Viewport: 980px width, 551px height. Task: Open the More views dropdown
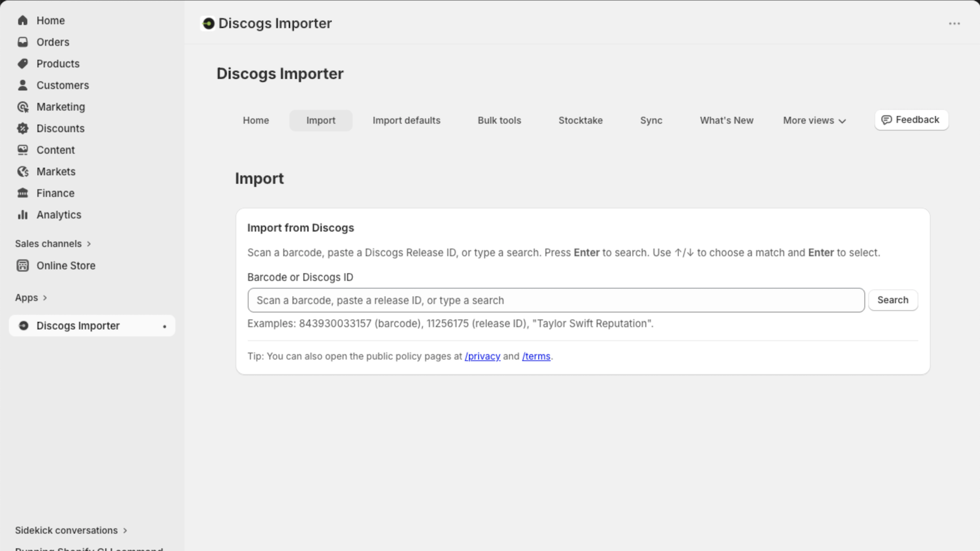pos(814,121)
